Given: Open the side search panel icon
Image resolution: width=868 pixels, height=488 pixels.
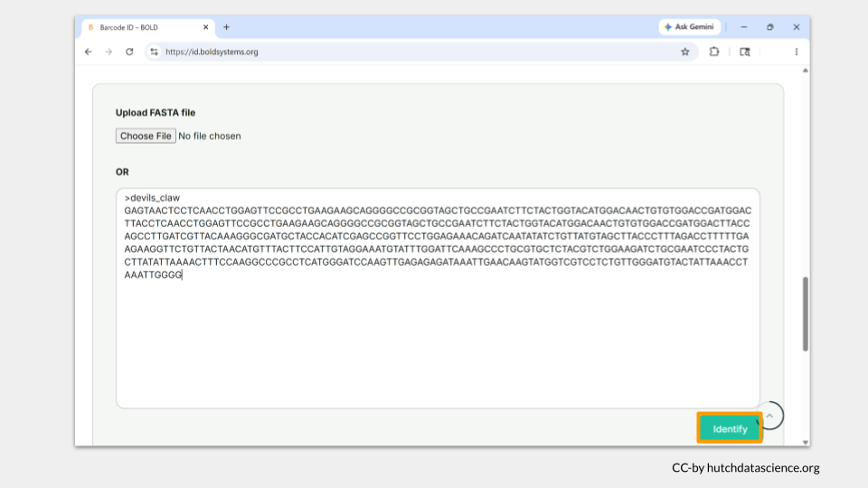Looking at the screenshot, I should tap(745, 52).
